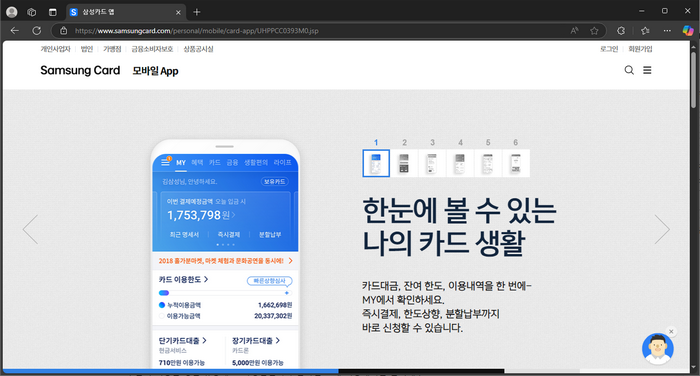Click the 1,753,798원 amount
Image resolution: width=700 pixels, height=376 pixels.
tap(198, 215)
